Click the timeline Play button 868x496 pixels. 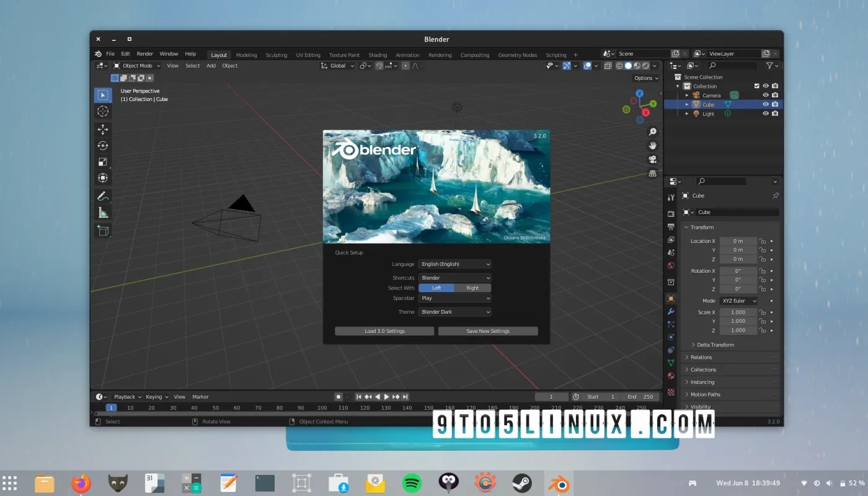coord(386,397)
